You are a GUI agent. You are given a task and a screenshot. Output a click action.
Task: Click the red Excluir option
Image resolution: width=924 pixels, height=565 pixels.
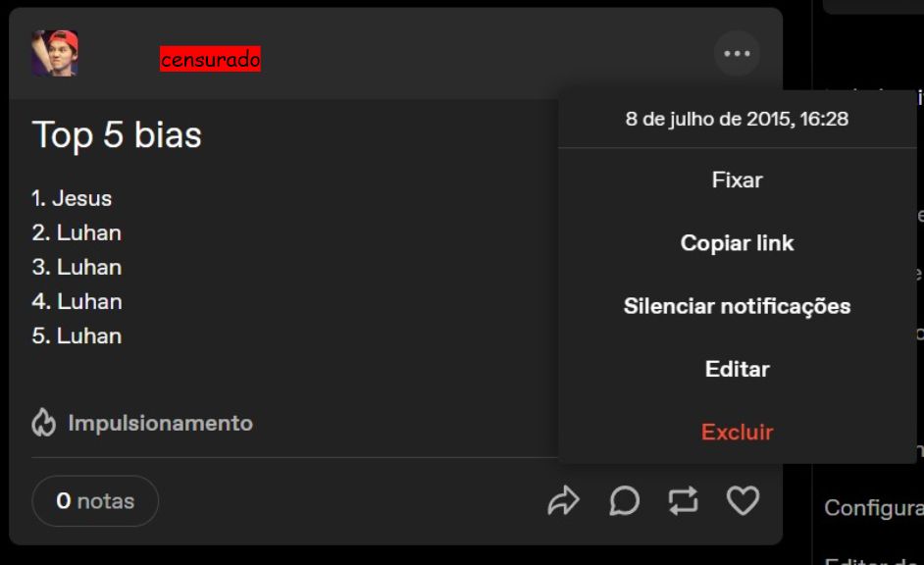tap(738, 432)
